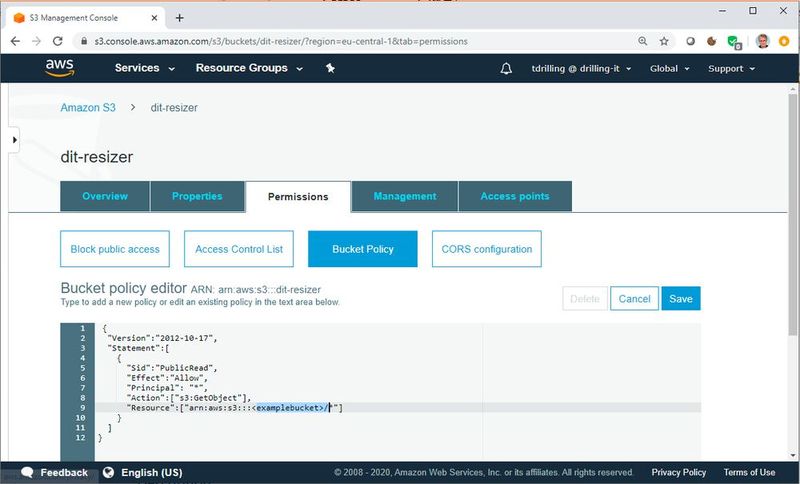Switch to the Properties tab

197,196
